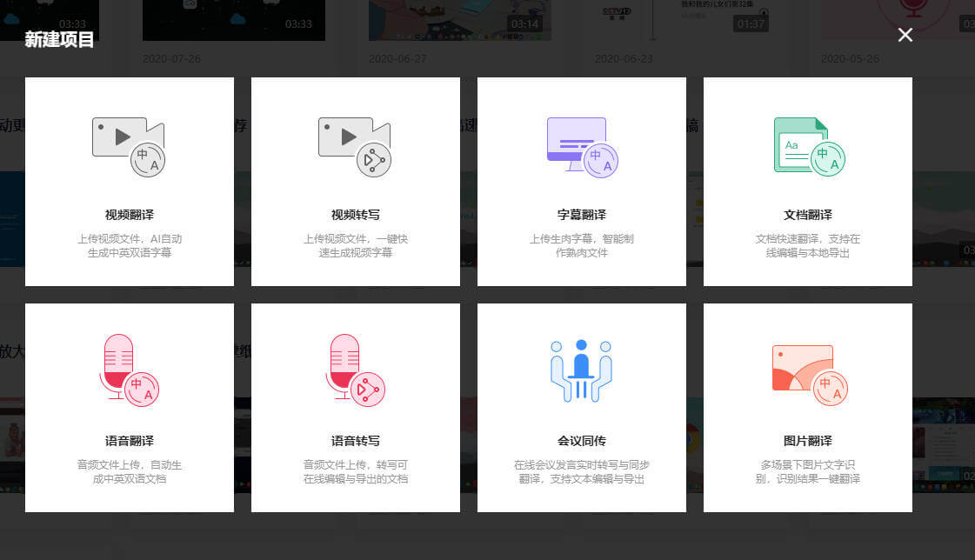Viewport: 975px width, 560px height.
Task: Click background video thumbnail with duration 01:37
Action: point(686,20)
